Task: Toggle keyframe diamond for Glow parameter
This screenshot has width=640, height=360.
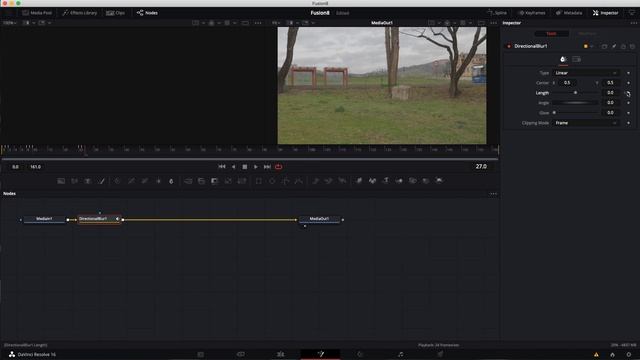Action: click(x=628, y=113)
